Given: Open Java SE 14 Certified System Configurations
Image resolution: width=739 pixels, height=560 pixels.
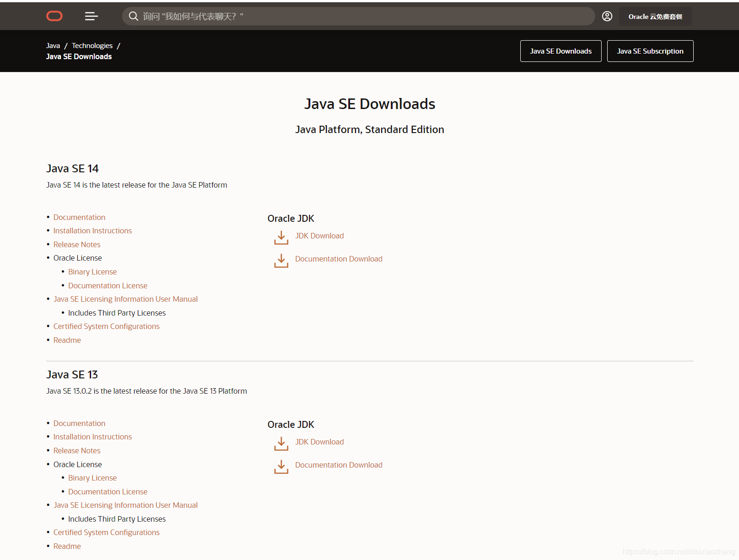Looking at the screenshot, I should [106, 326].
